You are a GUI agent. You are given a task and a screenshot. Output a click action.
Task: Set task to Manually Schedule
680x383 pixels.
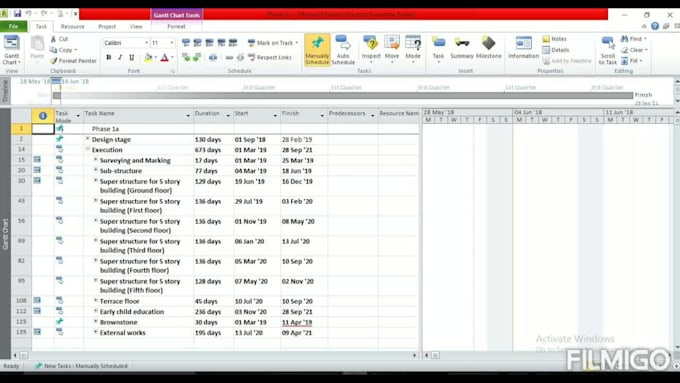pos(317,50)
